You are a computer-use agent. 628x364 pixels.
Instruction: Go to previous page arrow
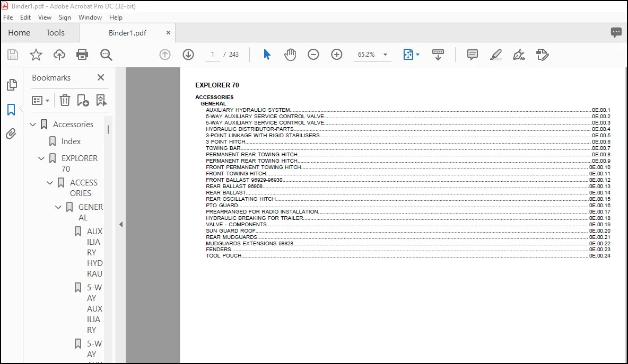(x=165, y=55)
